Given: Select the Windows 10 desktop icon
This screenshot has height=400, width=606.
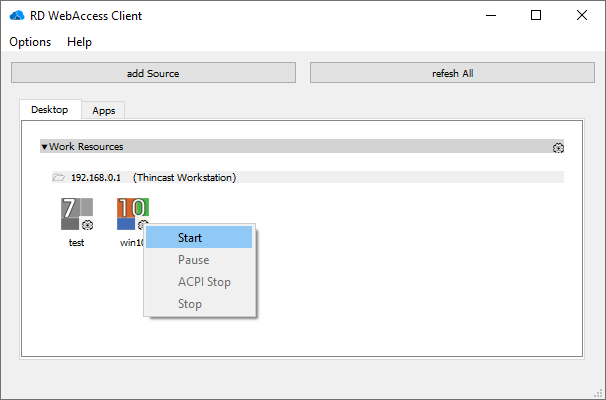Looking at the screenshot, I should [133, 212].
